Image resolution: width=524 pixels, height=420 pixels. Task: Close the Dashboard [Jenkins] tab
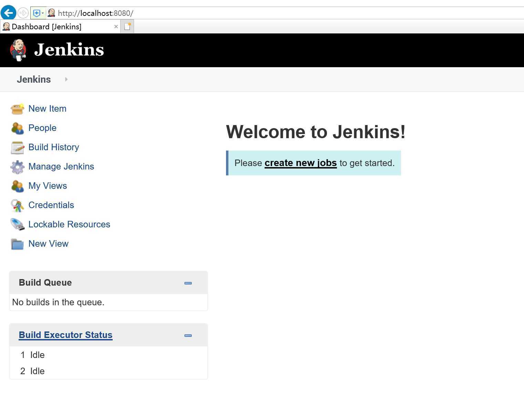(x=116, y=27)
